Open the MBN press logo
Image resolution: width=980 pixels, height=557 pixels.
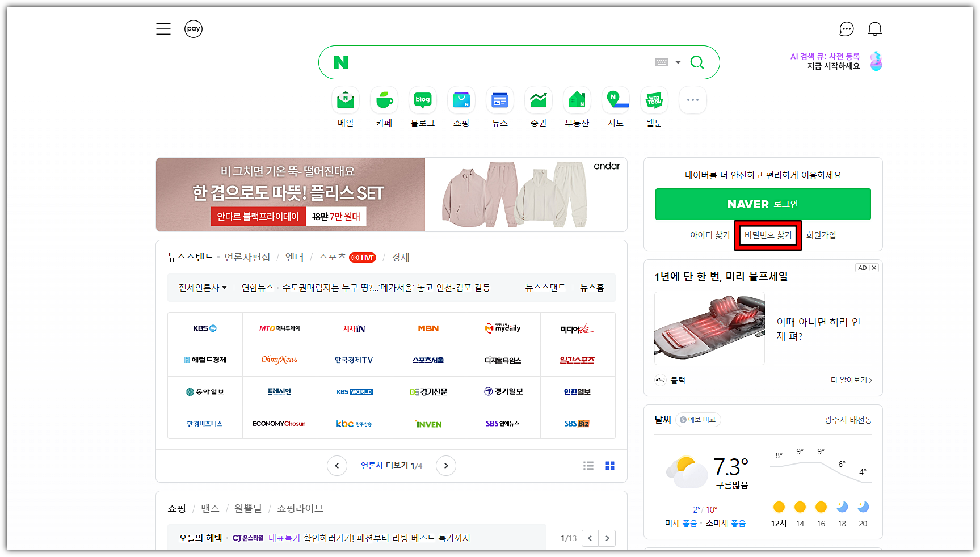428,328
